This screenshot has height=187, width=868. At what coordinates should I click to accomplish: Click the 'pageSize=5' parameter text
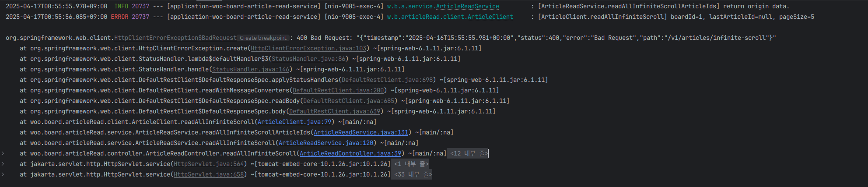click(797, 17)
